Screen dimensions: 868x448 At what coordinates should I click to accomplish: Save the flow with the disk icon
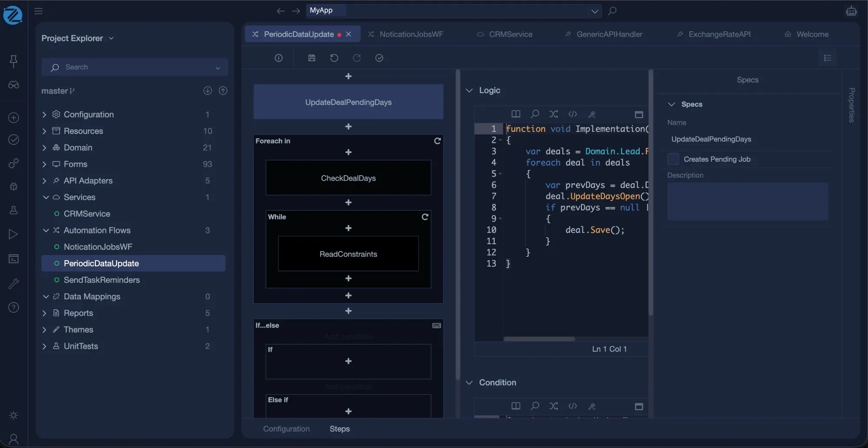[312, 58]
